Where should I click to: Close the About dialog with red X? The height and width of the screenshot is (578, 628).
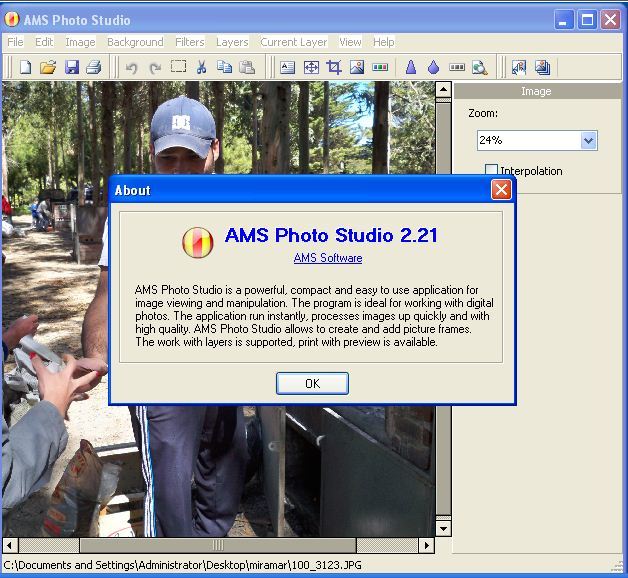501,189
